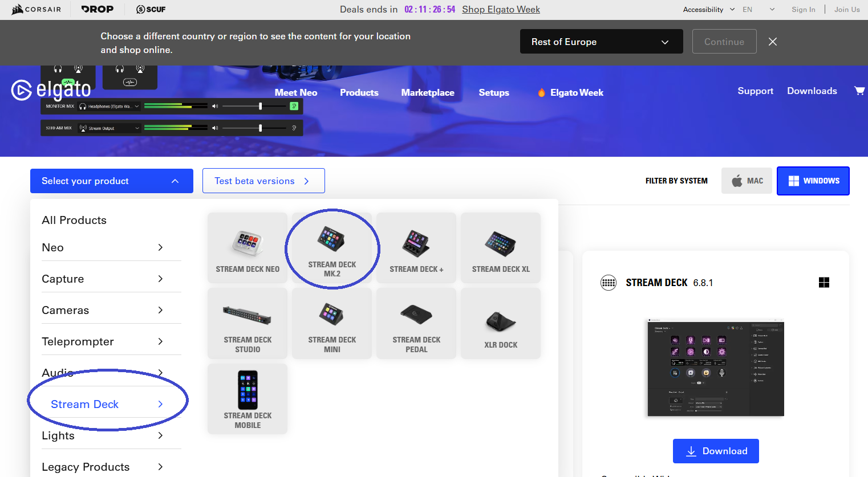
Task: Click the Stream Deck software screenshot preview
Action: (716, 368)
